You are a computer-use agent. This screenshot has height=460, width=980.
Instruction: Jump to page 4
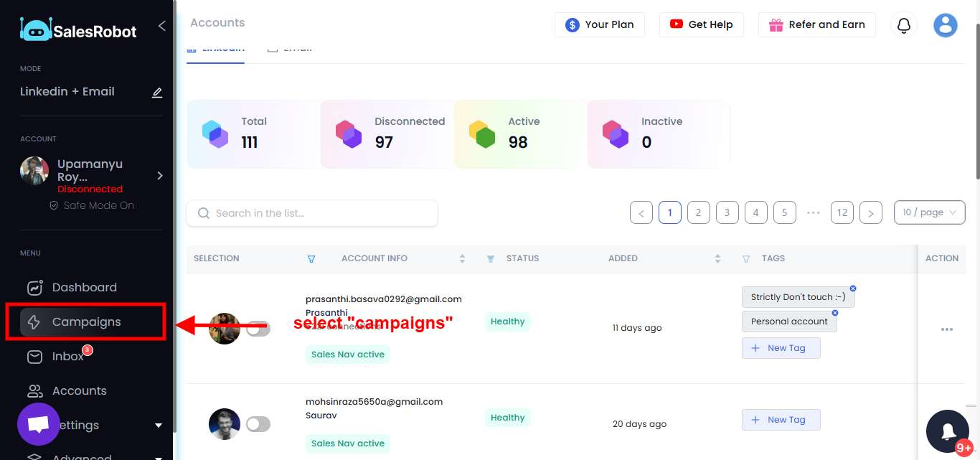click(756, 212)
